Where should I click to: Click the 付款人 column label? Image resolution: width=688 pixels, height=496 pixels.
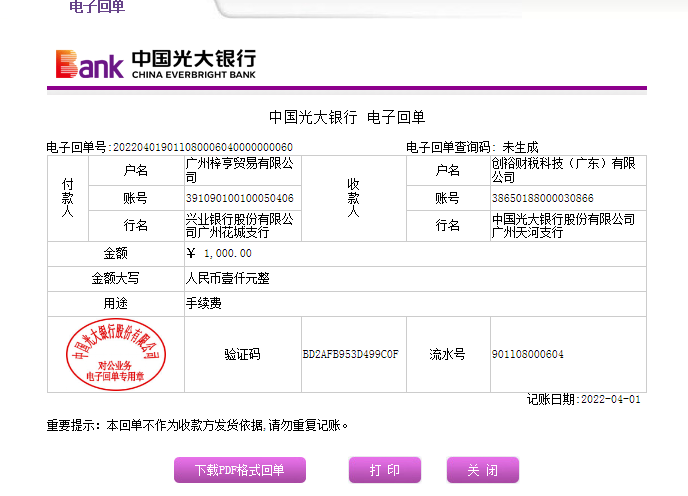tap(68, 198)
